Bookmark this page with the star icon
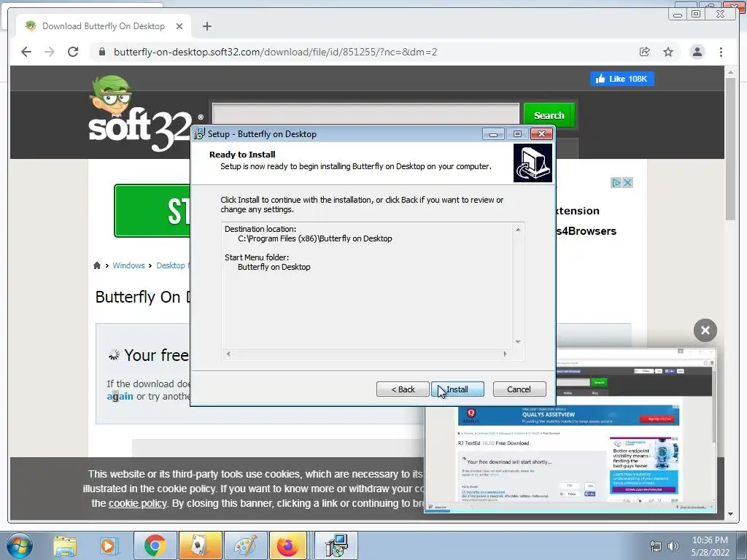747x560 pixels. (668, 52)
